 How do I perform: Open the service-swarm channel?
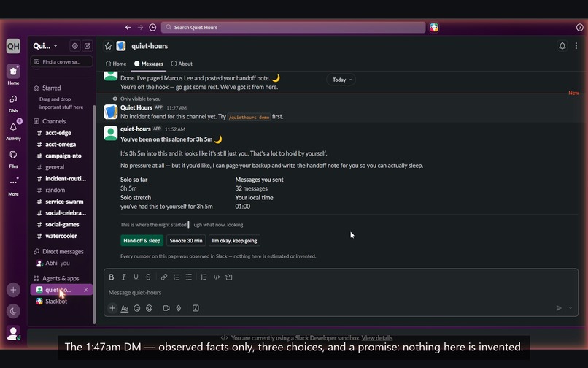[61, 202]
